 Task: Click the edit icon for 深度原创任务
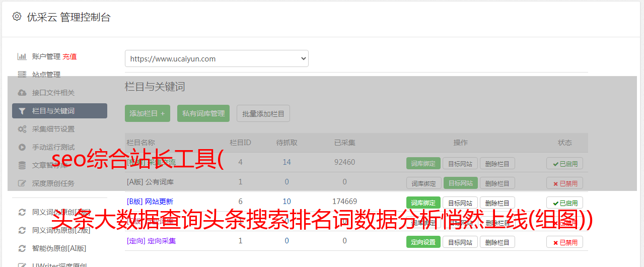tap(22, 183)
